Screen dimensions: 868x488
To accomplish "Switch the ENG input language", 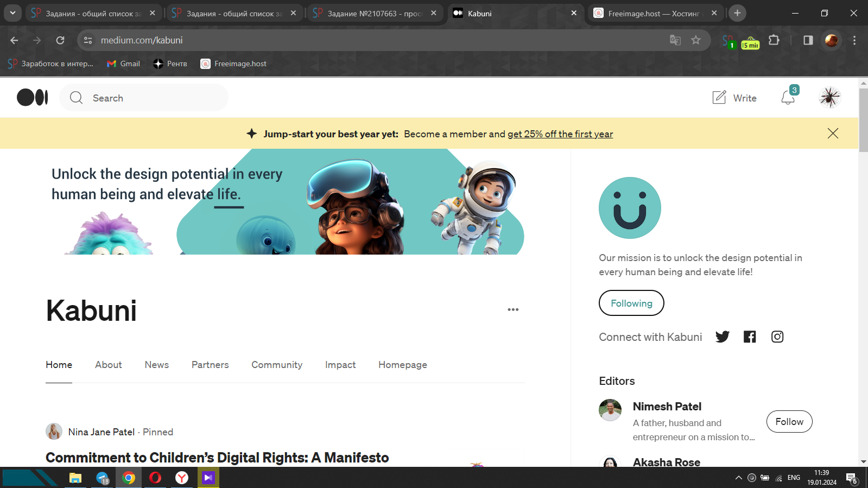I will click(x=794, y=478).
